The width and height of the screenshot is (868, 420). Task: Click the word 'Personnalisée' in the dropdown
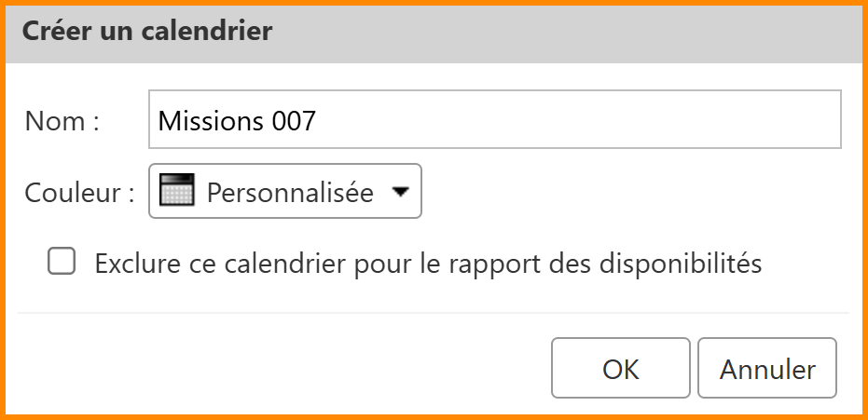pos(289,193)
